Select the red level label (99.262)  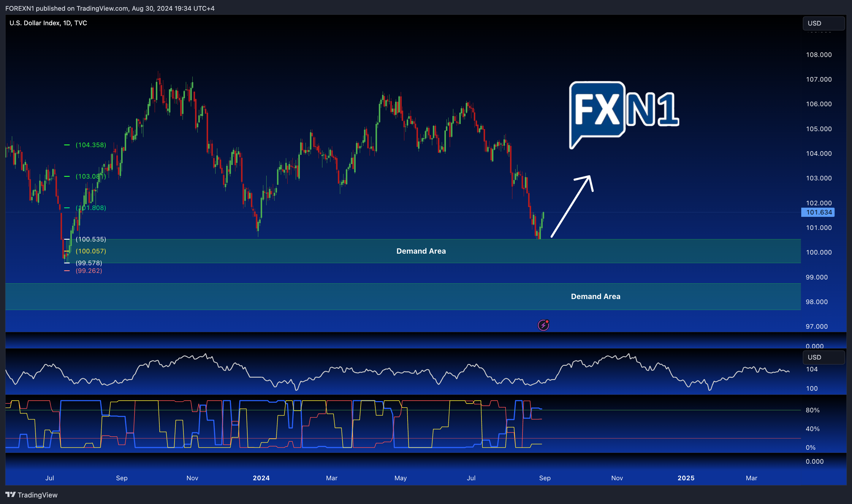[89, 271]
